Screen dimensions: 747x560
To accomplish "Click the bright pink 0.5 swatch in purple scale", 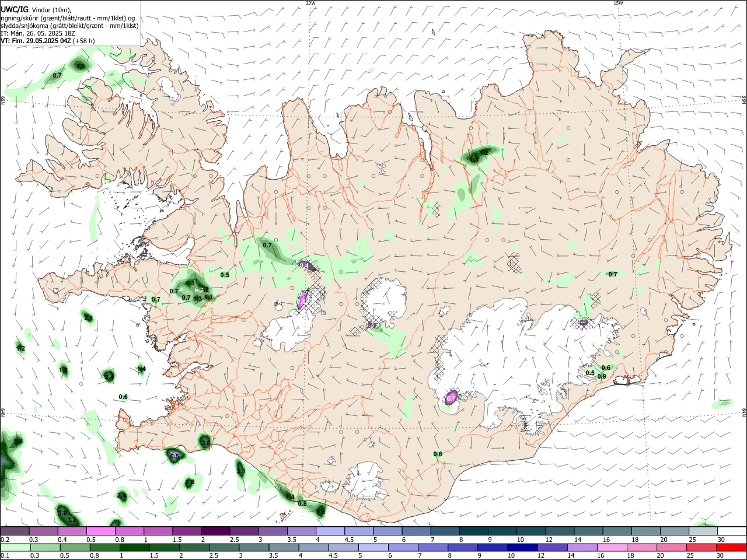I will coord(100,531).
